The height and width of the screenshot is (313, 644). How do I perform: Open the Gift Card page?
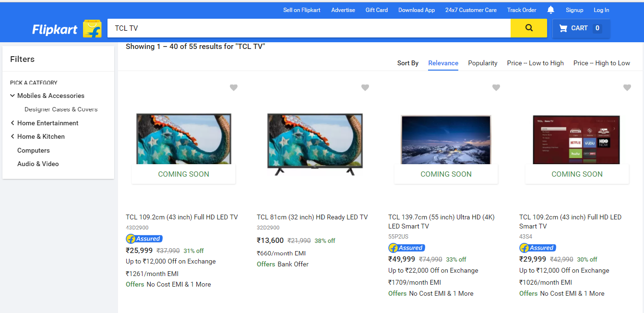[376, 10]
